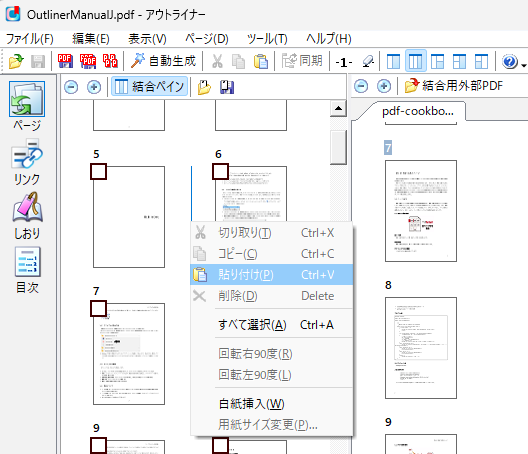The height and width of the screenshot is (454, 528).
Task: Check the checkbox on page 5 thumbnail
Action: pos(98,172)
